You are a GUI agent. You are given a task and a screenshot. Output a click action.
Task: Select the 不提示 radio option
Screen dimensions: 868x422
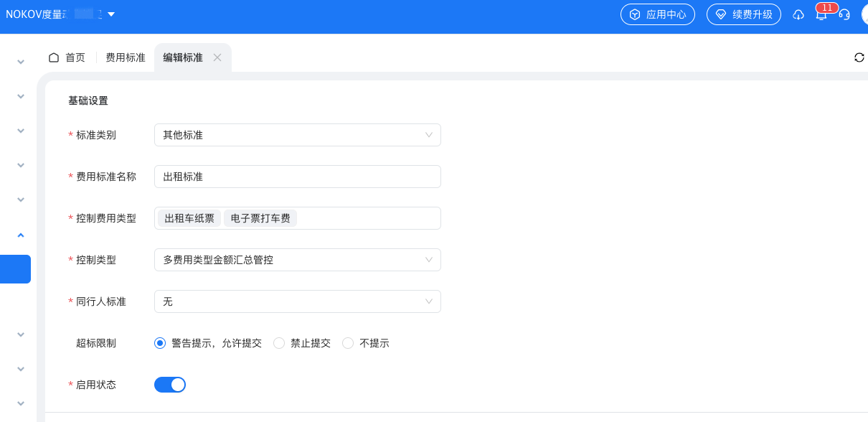(348, 343)
